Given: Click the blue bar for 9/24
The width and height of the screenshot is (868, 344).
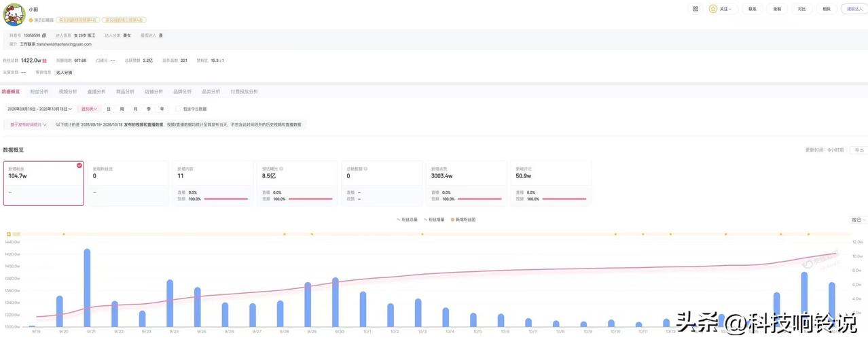Looking at the screenshot, I should coord(170,303).
